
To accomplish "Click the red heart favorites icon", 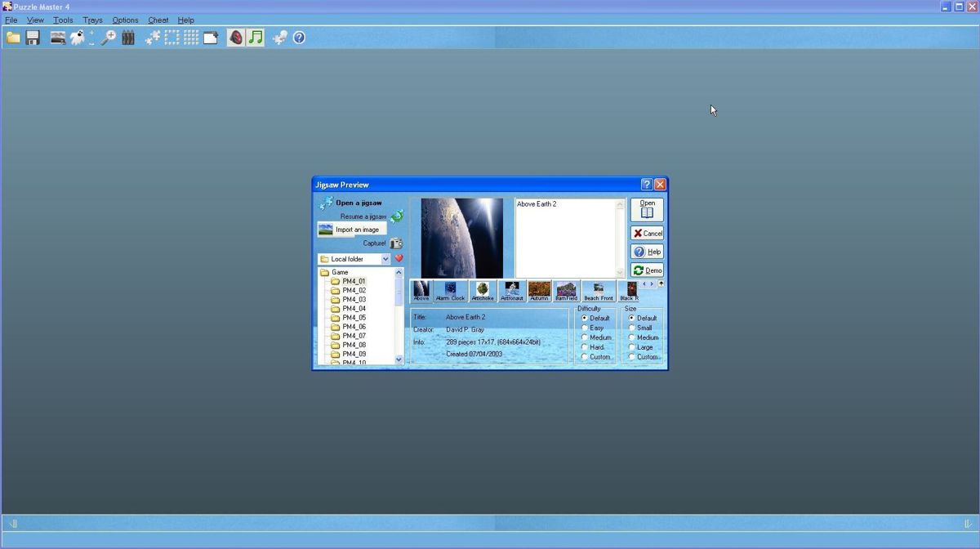I will [399, 258].
